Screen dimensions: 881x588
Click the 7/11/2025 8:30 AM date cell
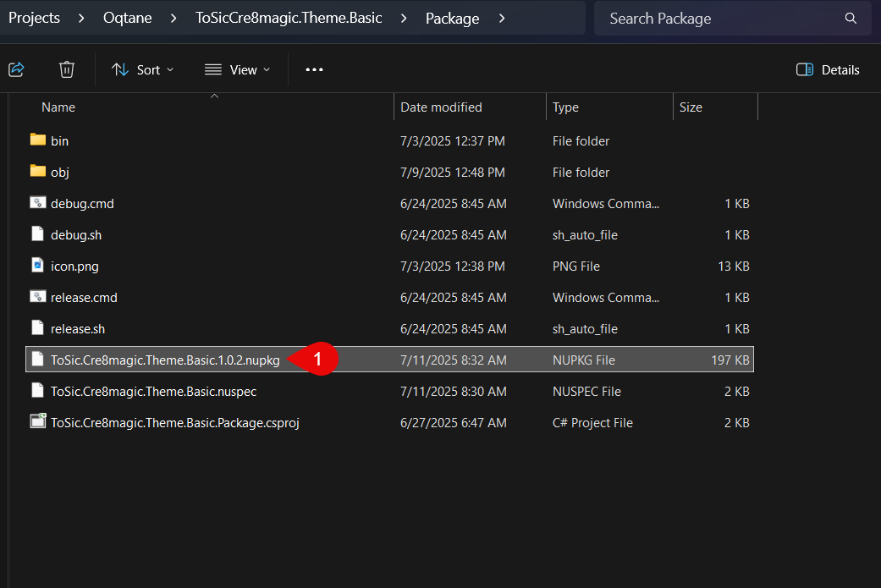tap(453, 392)
